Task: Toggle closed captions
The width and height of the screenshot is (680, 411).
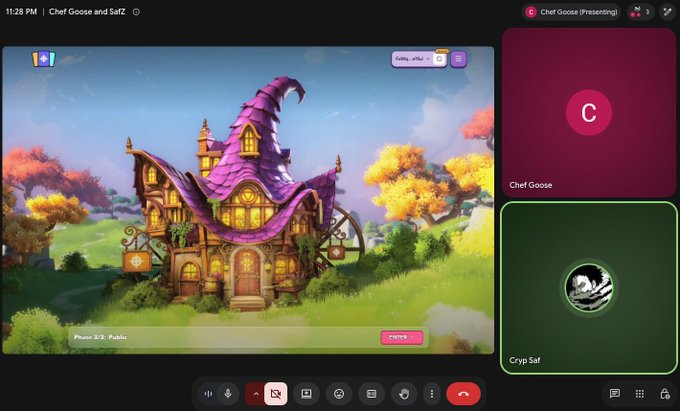Action: pyautogui.click(x=372, y=394)
